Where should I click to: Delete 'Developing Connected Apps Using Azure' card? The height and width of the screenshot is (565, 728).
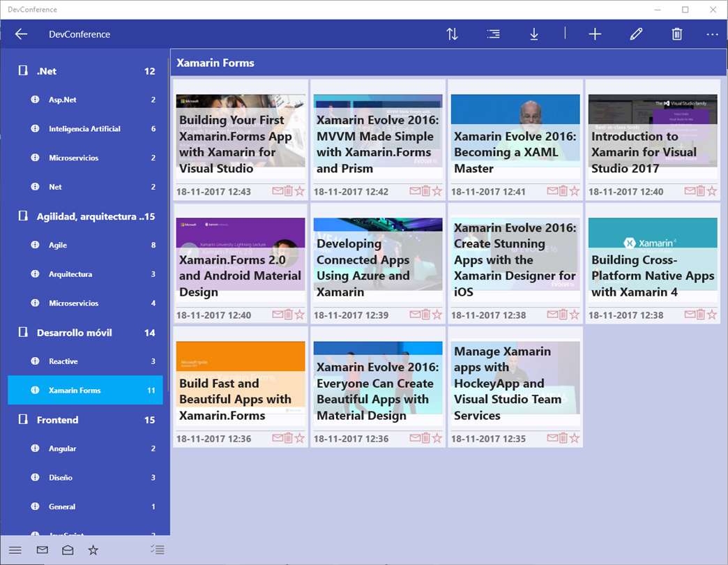tap(426, 315)
